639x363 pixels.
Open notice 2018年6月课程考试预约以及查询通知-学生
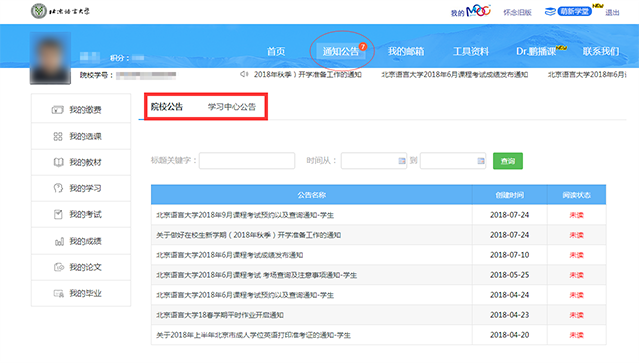245,295
